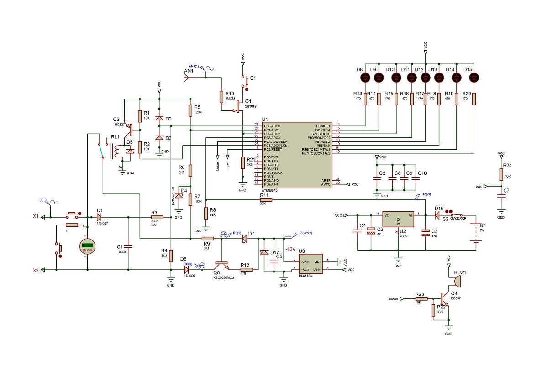Select the X1 input terminal
The height and width of the screenshot is (392, 548).
click(42, 217)
